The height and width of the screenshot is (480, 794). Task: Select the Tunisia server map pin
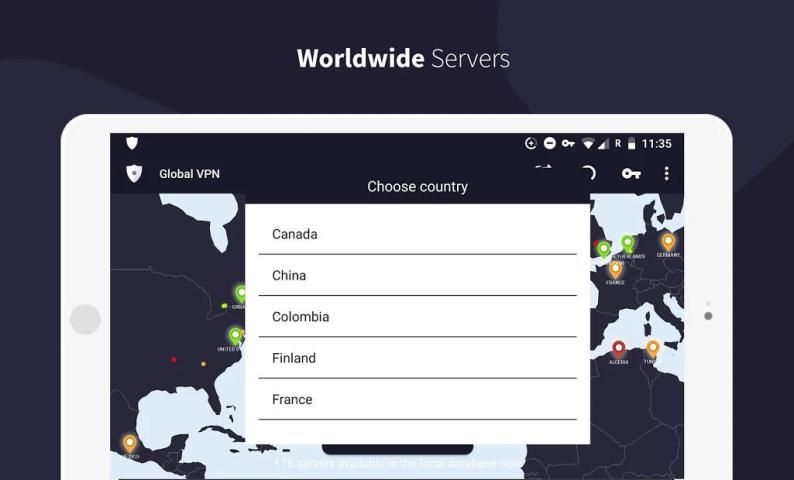652,348
